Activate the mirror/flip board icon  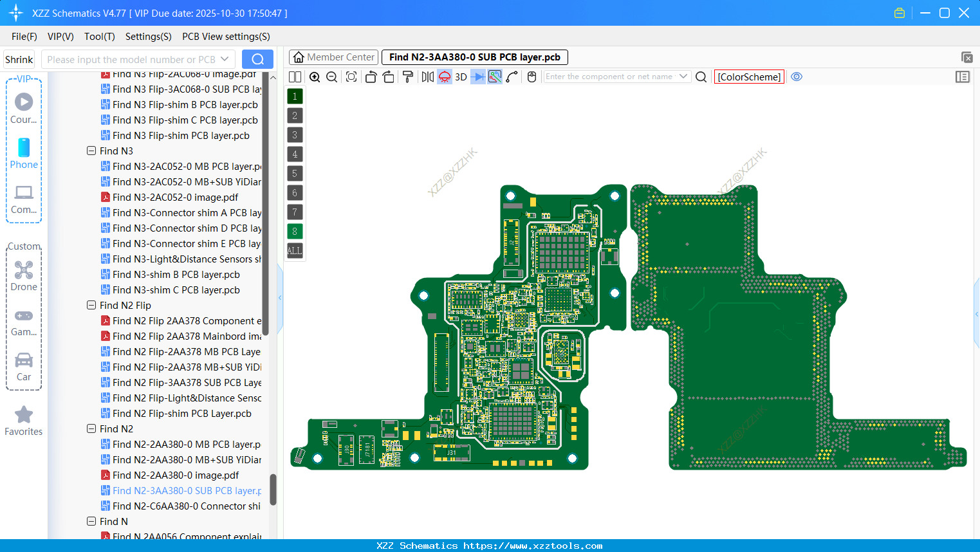coord(427,77)
